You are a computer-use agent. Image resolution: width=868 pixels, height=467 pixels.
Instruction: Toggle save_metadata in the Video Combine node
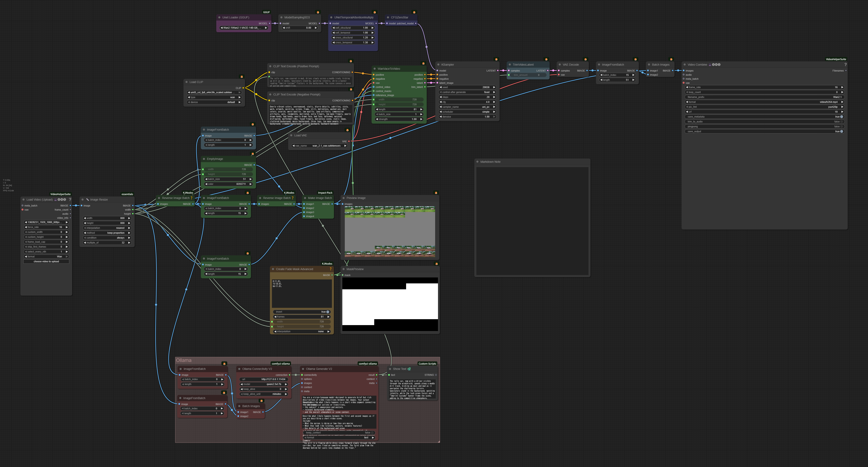point(841,117)
